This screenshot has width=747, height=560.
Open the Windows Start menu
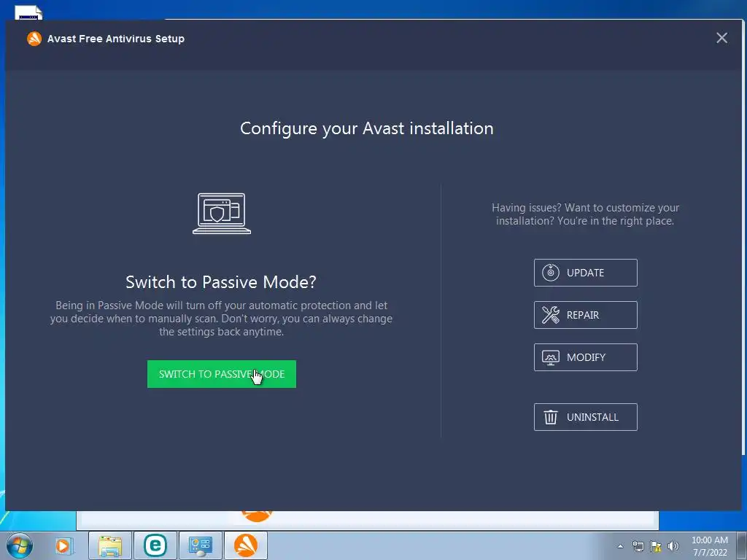19,545
